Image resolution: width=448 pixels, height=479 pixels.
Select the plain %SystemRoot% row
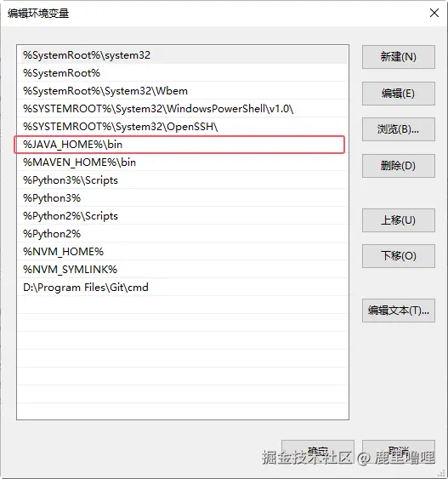click(x=183, y=73)
